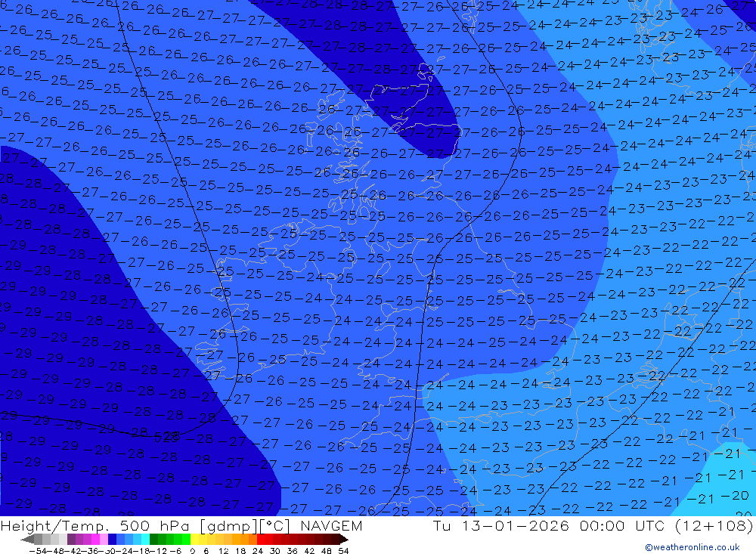The width and height of the screenshot is (756, 554).
Task: Click the dark right arrow end of the colour scale
Action: (343, 540)
